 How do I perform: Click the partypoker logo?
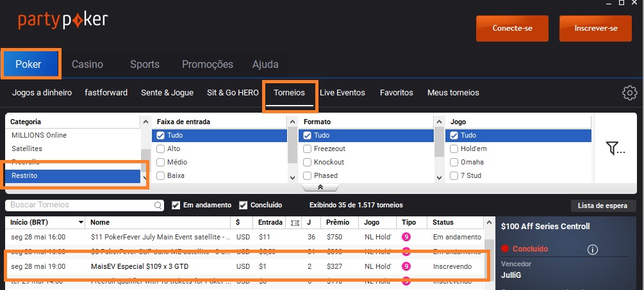click(x=63, y=21)
